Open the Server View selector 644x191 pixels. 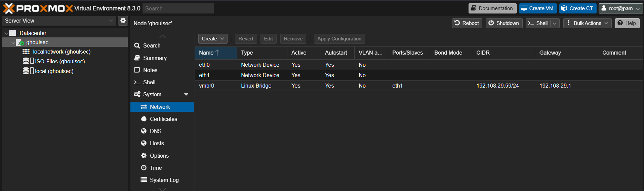[59, 21]
